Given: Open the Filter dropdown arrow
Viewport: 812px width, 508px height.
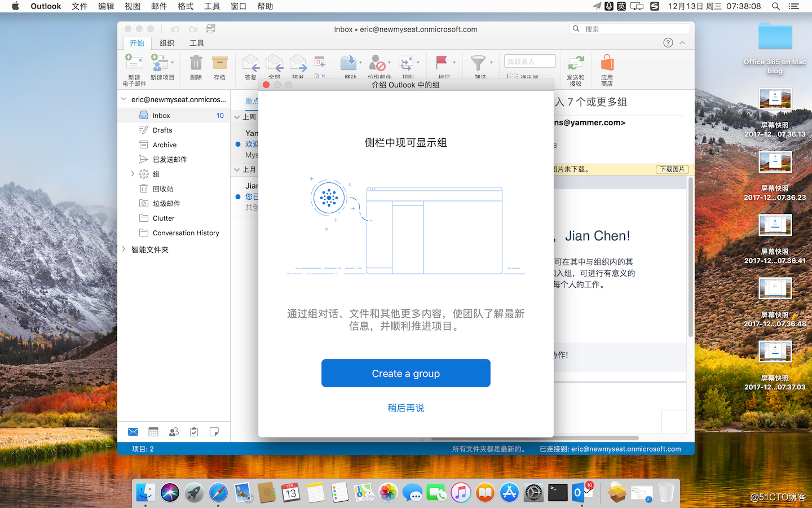Looking at the screenshot, I should point(491,63).
